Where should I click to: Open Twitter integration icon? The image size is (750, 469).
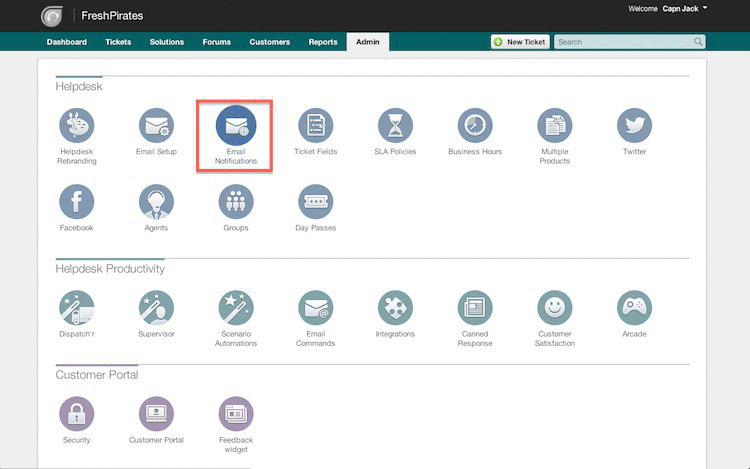(634, 126)
